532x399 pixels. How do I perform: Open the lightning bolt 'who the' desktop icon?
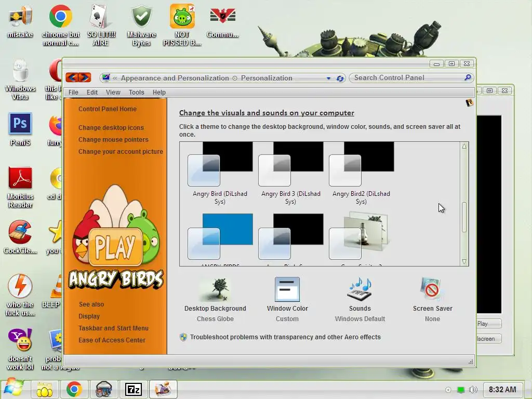point(20,295)
